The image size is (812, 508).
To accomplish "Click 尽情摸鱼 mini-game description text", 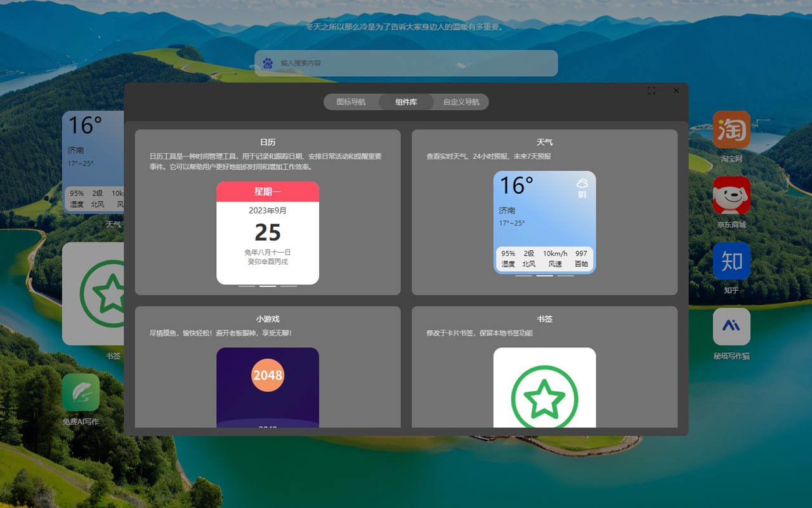I will (x=220, y=333).
